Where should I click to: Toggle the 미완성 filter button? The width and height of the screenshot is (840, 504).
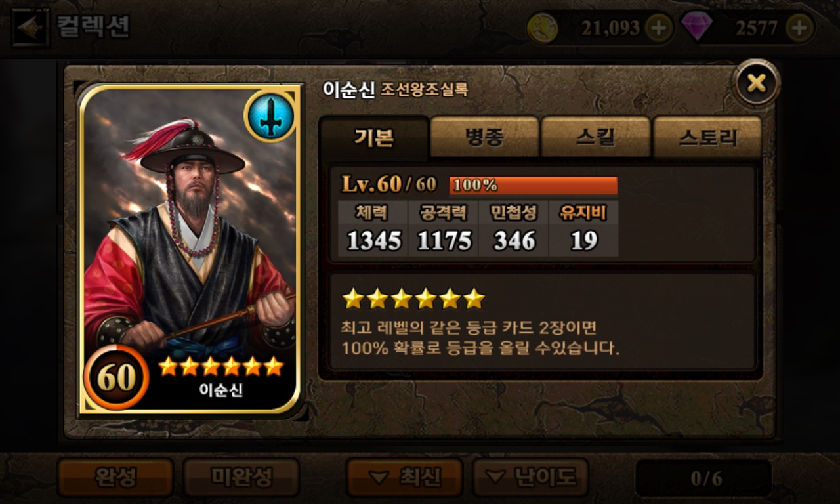click(x=241, y=476)
